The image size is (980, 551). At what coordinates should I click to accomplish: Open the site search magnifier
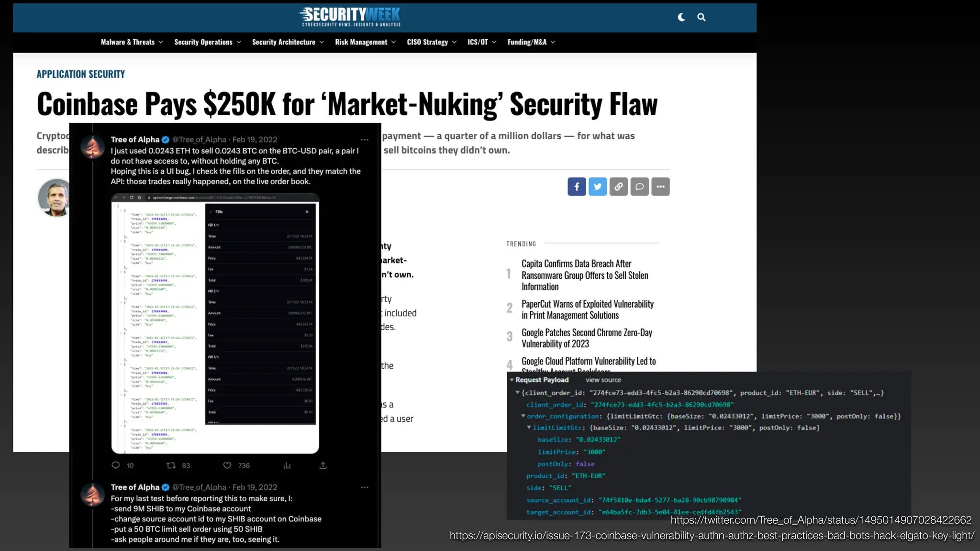pyautogui.click(x=702, y=17)
